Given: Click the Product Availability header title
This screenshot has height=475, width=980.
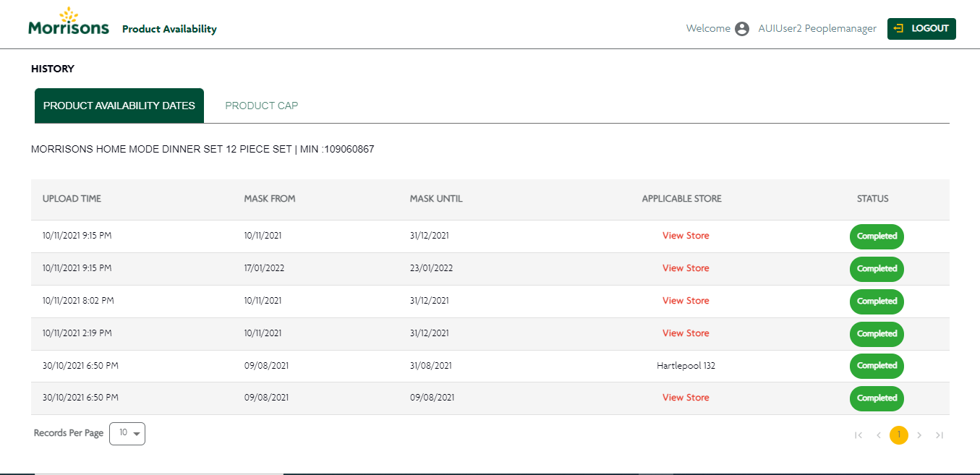Looking at the screenshot, I should click(x=169, y=30).
